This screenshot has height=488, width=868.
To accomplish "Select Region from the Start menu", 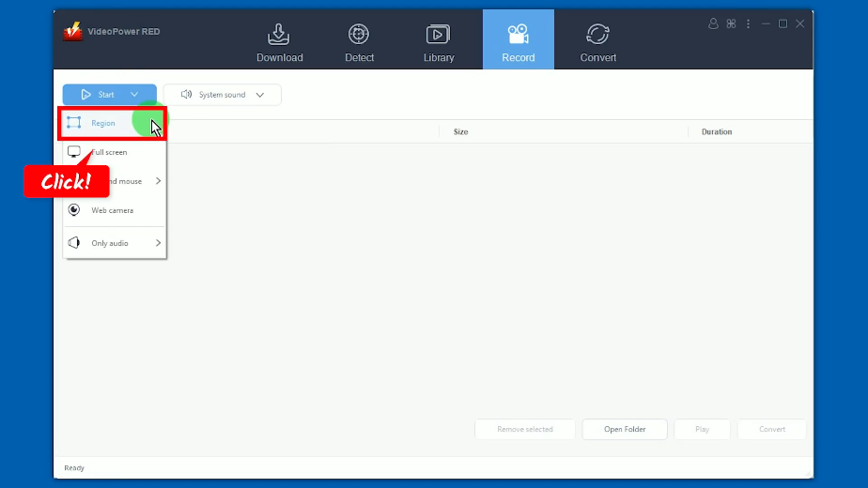I will (x=103, y=123).
